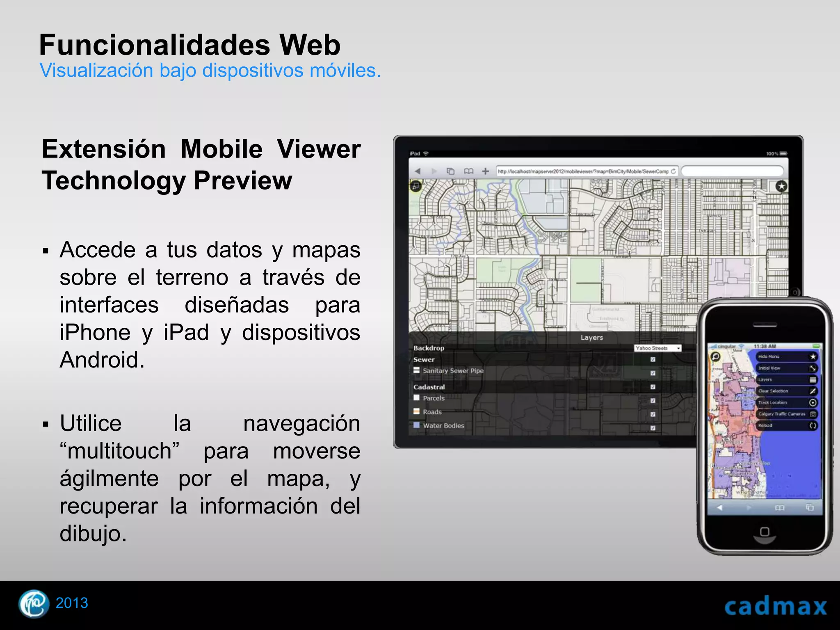Open the iPhone browser pages icon

[x=810, y=508]
